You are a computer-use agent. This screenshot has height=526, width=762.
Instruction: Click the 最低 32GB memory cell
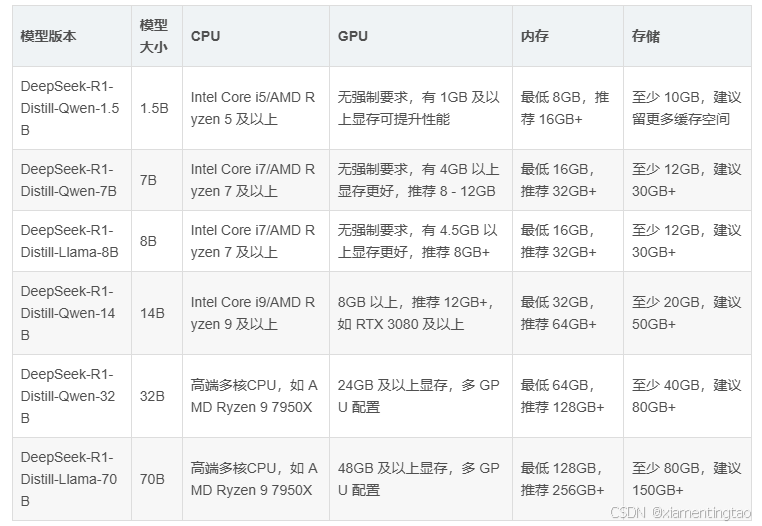click(x=568, y=313)
